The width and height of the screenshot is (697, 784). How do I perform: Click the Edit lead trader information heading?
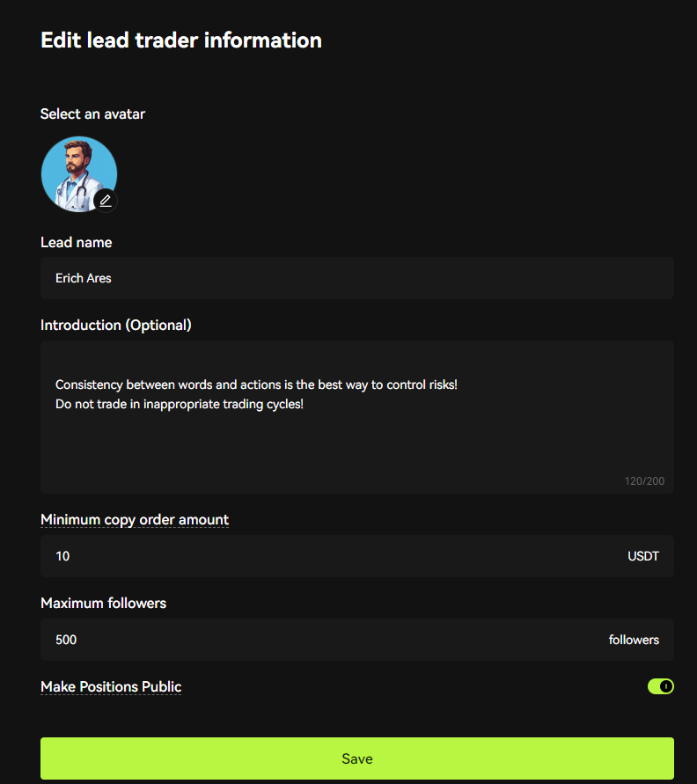click(x=181, y=40)
